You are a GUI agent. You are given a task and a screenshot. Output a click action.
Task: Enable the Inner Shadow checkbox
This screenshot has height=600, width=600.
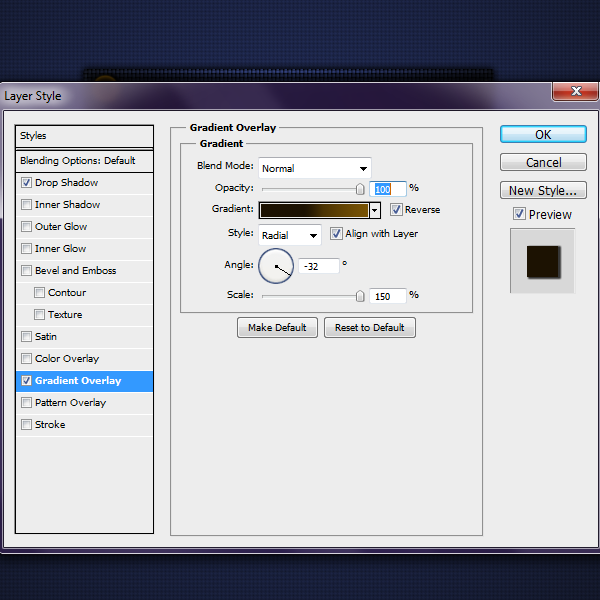(26, 204)
